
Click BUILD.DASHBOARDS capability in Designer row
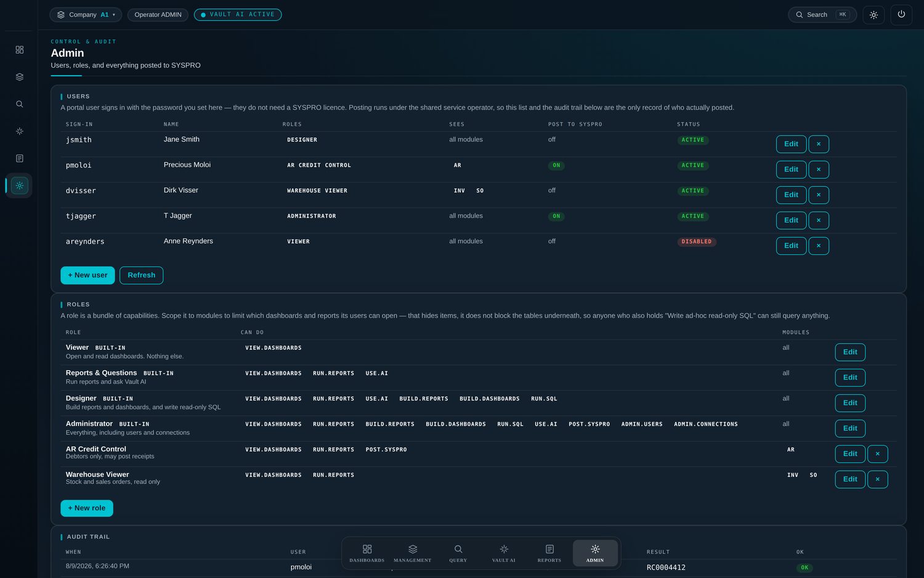click(x=490, y=399)
